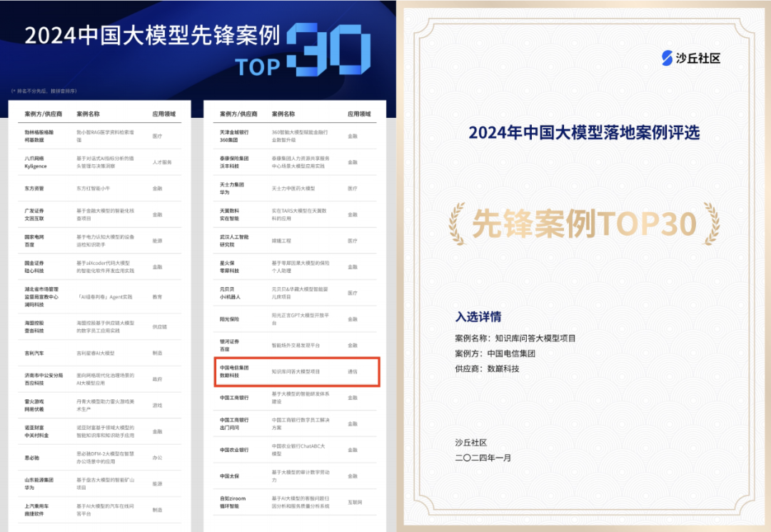Click the 入选详情 heading

478,316
